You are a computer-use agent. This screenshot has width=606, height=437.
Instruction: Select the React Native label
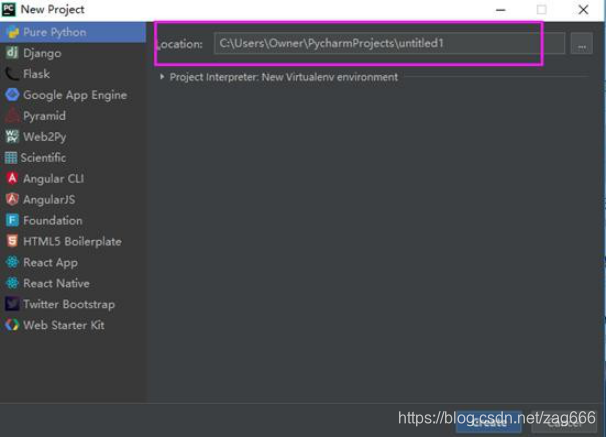[x=56, y=283]
